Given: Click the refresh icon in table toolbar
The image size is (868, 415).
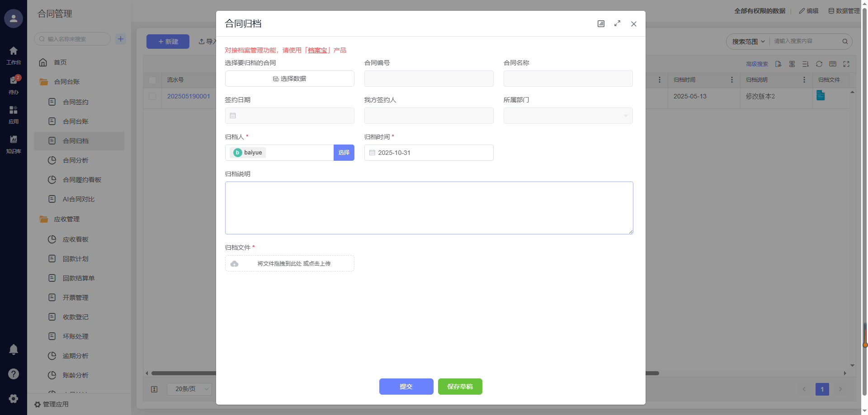Looking at the screenshot, I should [819, 64].
